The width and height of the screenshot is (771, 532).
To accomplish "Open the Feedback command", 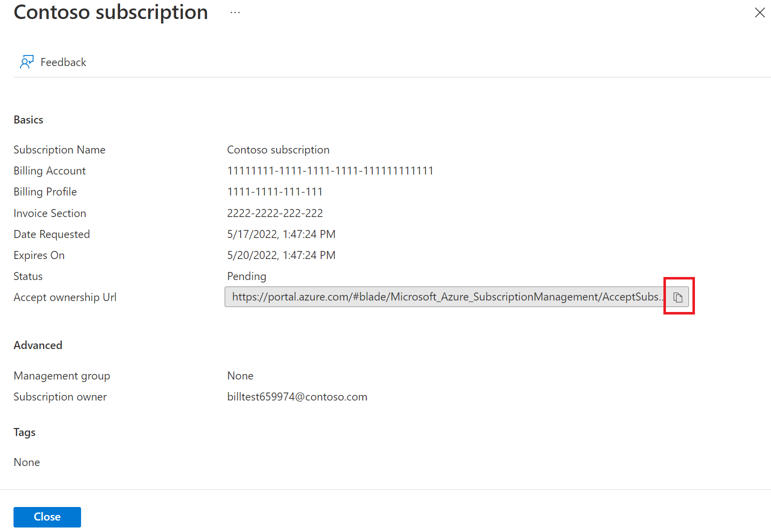I will click(63, 62).
